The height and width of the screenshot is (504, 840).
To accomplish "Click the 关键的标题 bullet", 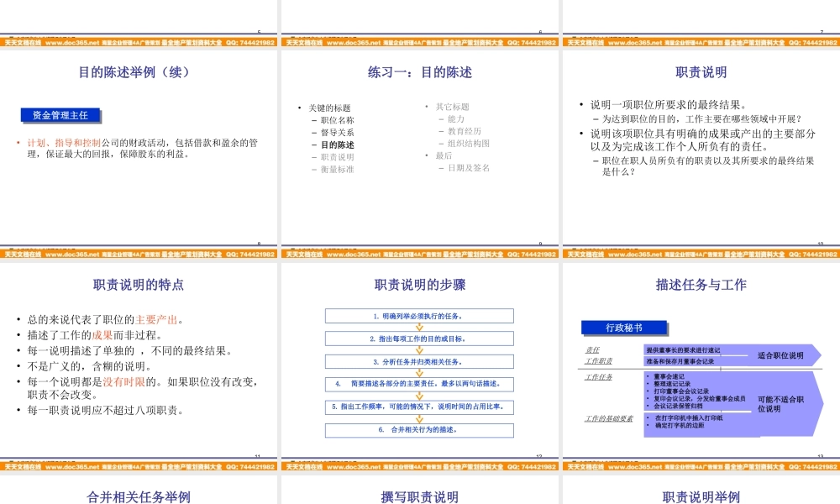I will click(x=329, y=108).
